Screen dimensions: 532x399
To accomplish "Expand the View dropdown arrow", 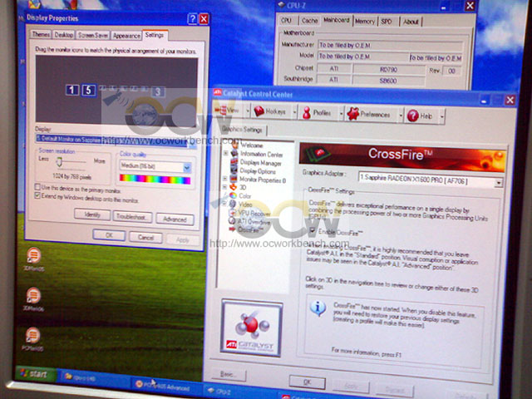I will 248,111.
